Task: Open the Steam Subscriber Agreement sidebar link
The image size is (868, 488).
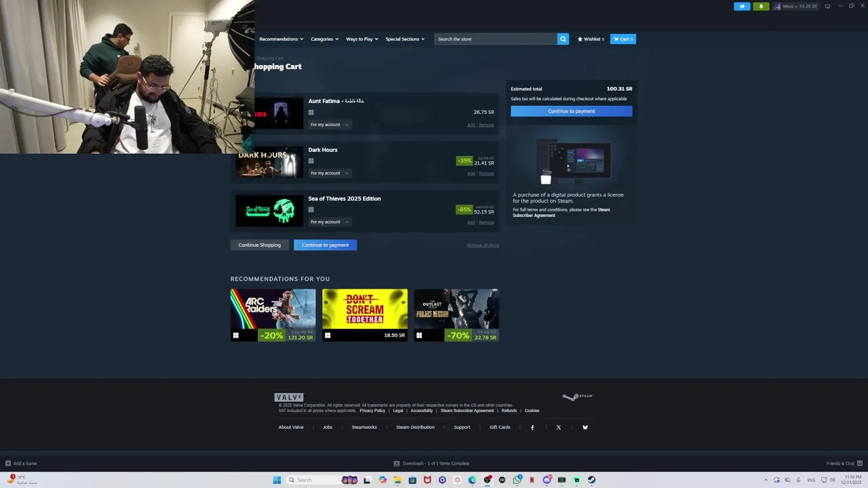Action: [x=561, y=212]
